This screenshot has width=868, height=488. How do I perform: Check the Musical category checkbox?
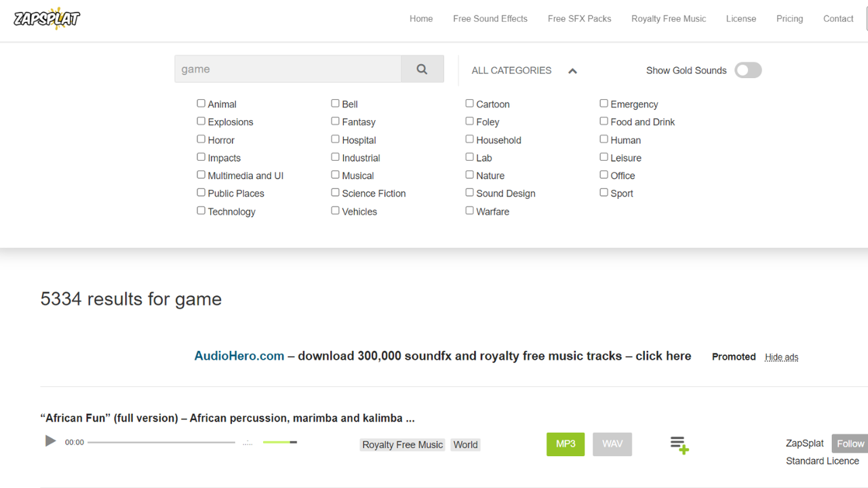tap(335, 174)
